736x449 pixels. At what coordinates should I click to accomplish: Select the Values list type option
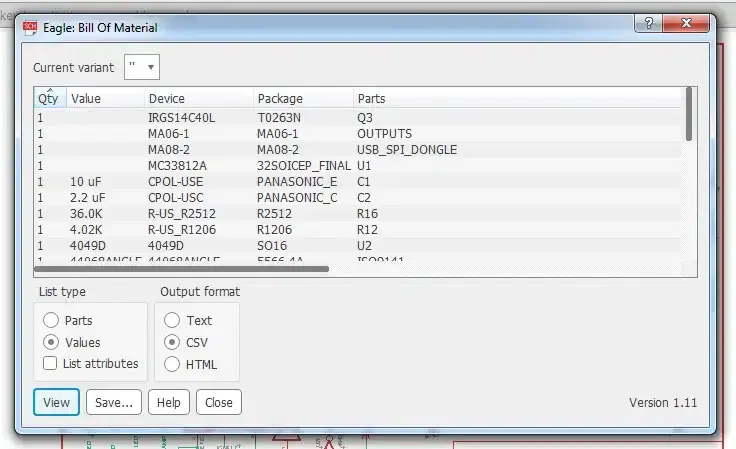pos(51,342)
